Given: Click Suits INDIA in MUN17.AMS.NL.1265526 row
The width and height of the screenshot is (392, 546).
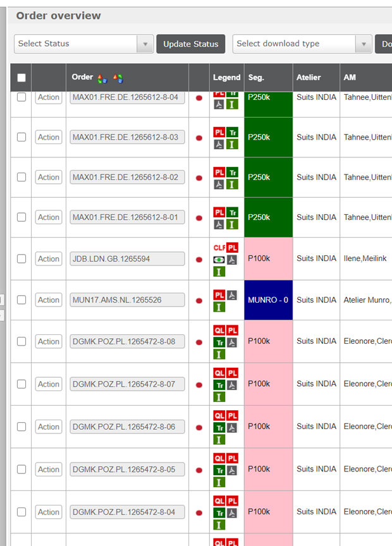Looking at the screenshot, I should click(316, 300).
